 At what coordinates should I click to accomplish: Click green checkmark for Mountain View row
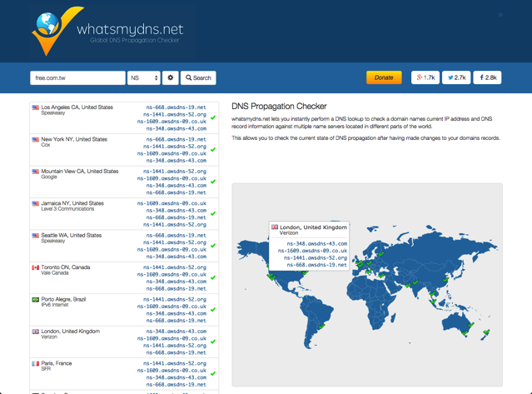coord(213,182)
